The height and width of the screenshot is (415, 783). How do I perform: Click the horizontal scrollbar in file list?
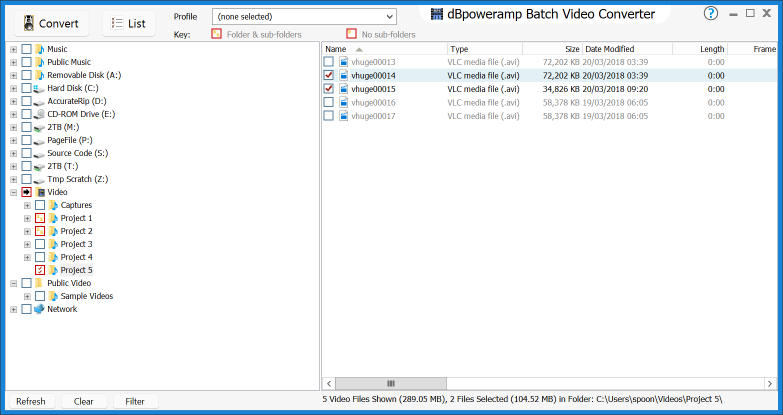(x=390, y=383)
